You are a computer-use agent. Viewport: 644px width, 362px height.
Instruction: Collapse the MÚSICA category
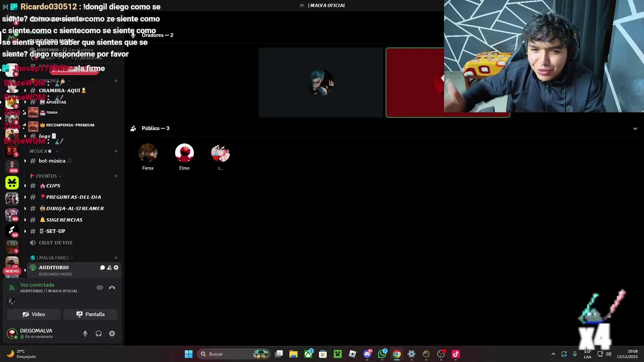43,151
